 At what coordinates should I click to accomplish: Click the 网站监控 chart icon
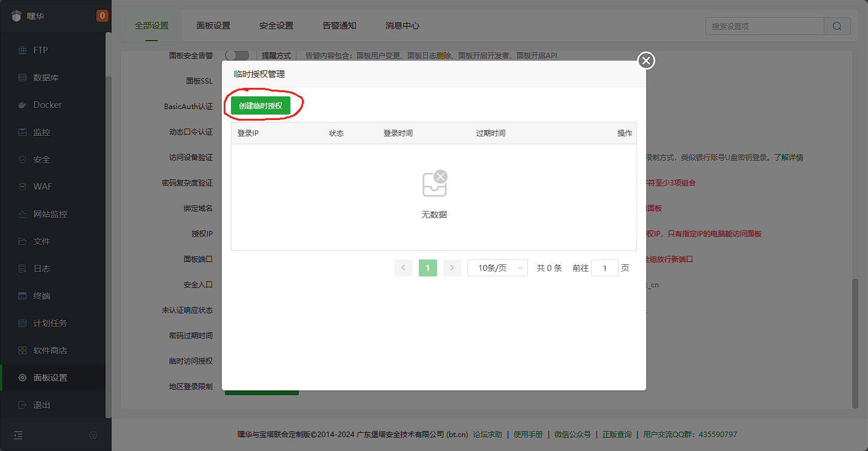22,214
